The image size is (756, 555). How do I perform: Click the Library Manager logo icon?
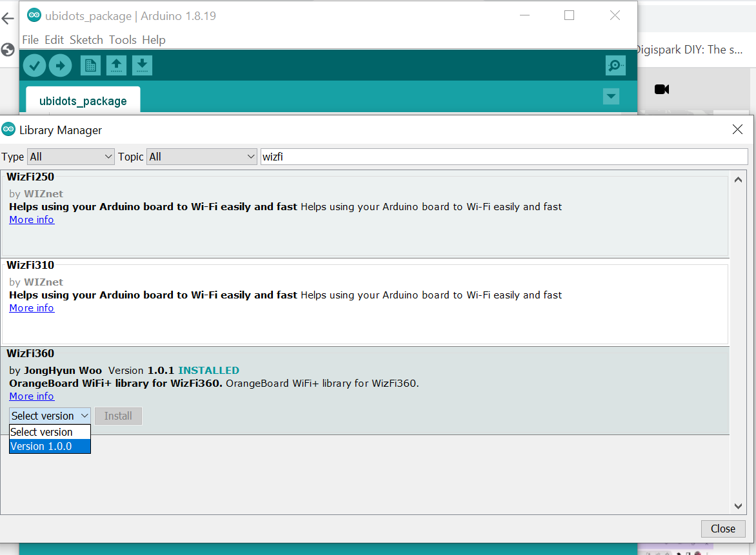(x=8, y=129)
